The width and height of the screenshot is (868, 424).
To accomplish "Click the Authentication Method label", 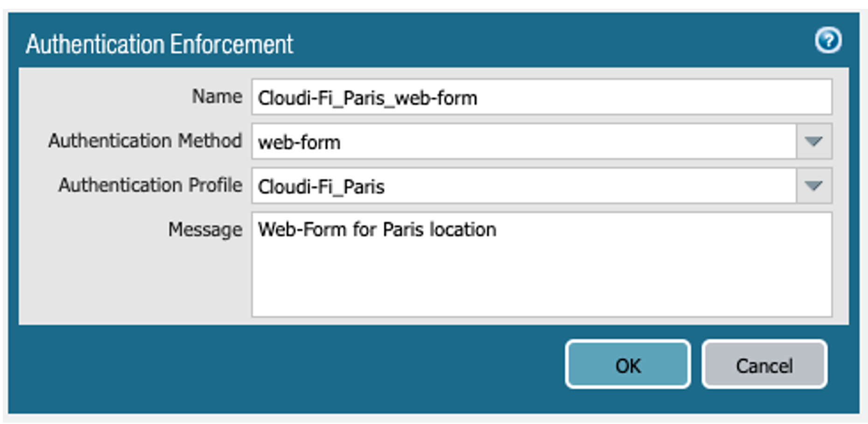I will tap(145, 141).
